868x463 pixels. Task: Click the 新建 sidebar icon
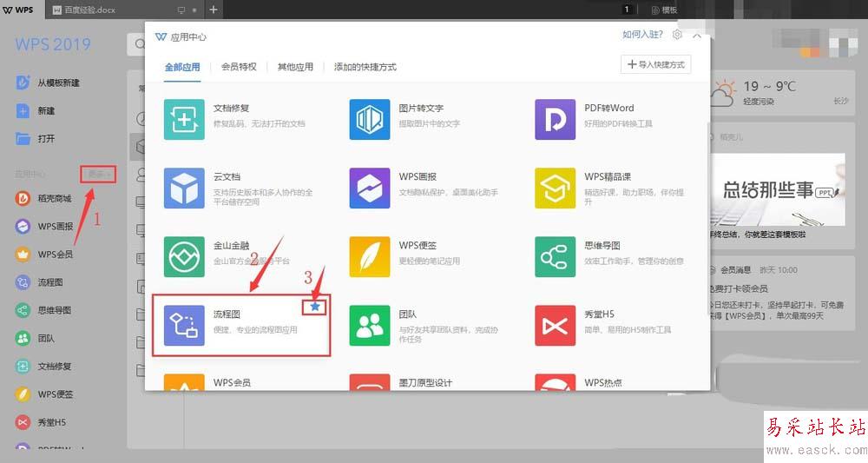click(x=23, y=111)
